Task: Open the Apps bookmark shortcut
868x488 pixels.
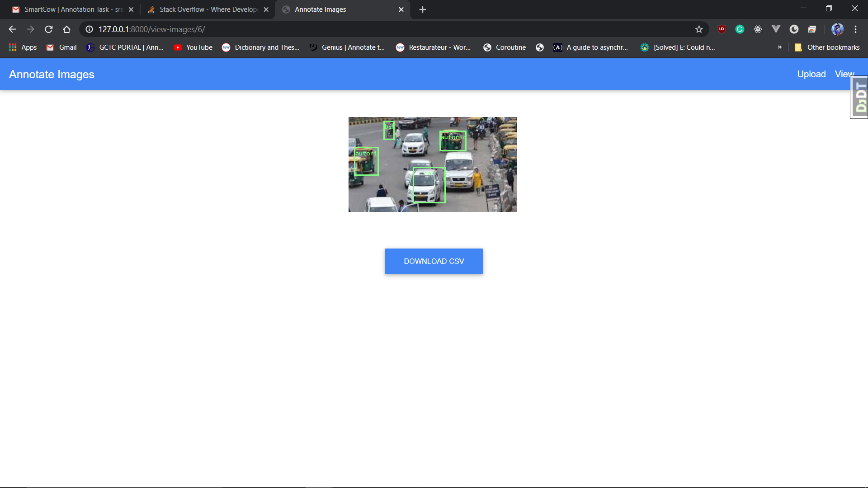Action: tap(23, 47)
